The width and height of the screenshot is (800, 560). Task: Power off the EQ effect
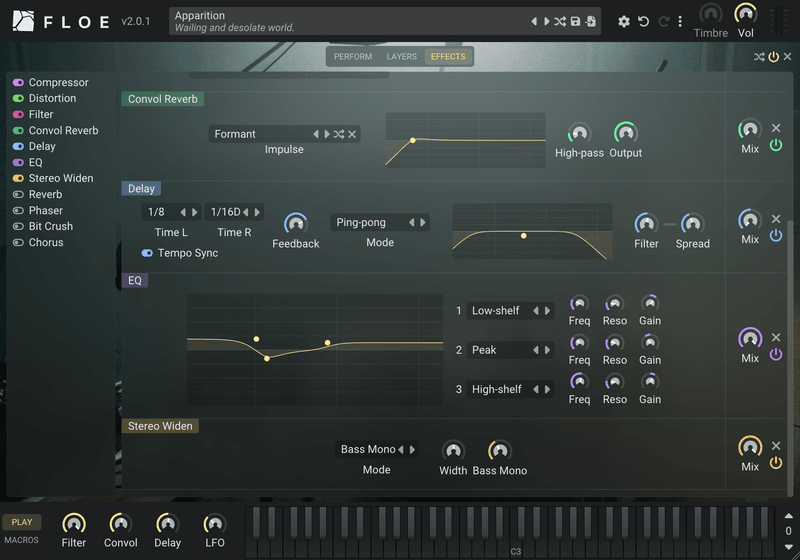click(776, 354)
